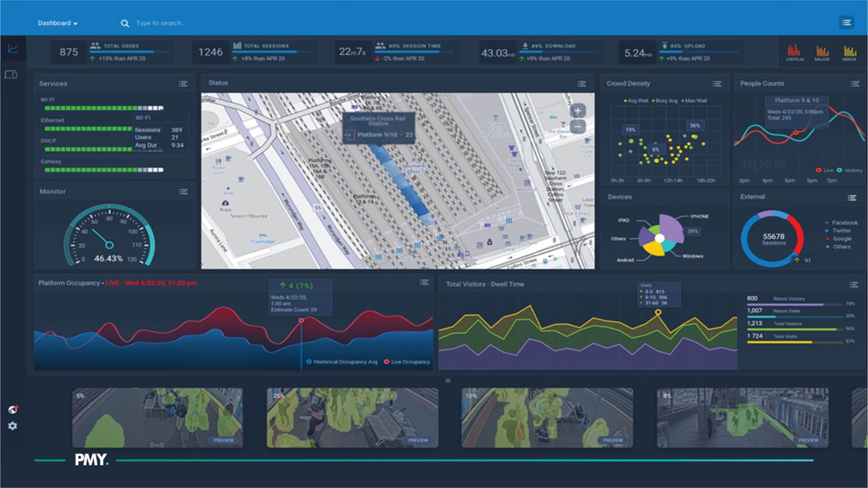Open the Platform Occupancy panel menu
This screenshot has width=868, height=488.
click(x=424, y=283)
